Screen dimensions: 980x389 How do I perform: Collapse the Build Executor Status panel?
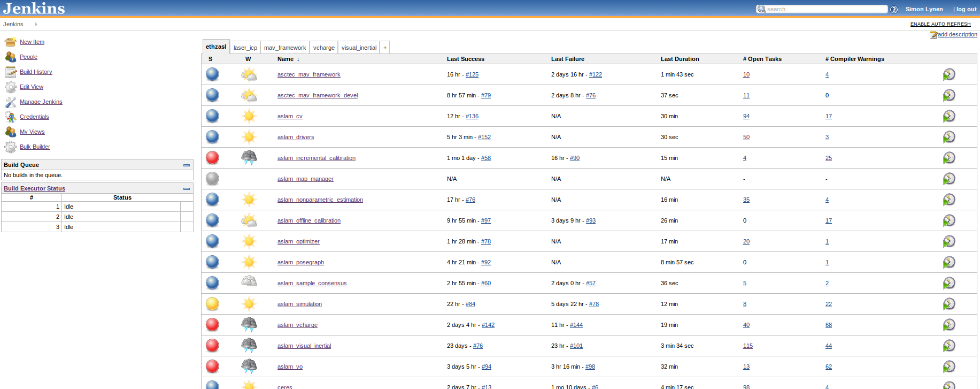187,189
